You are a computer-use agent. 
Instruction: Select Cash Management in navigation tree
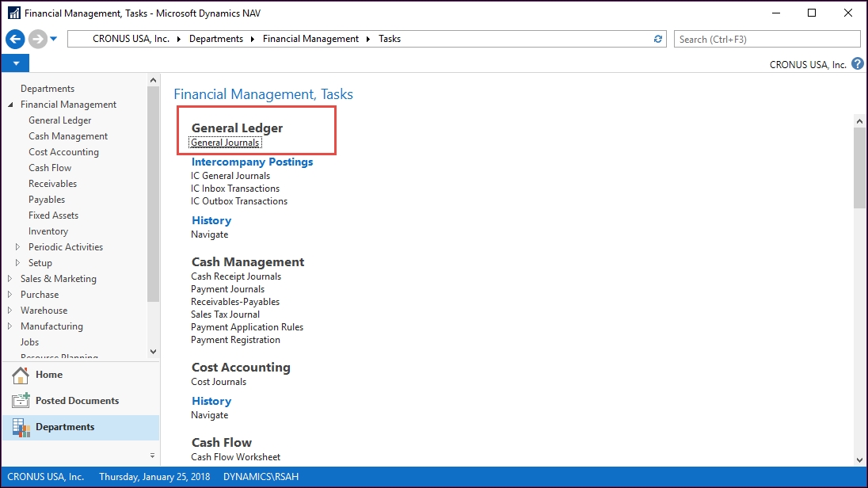pos(68,136)
